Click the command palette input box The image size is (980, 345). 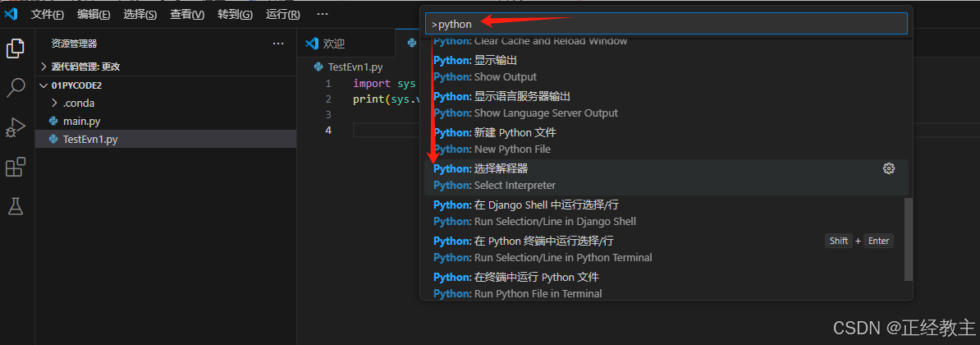[666, 24]
